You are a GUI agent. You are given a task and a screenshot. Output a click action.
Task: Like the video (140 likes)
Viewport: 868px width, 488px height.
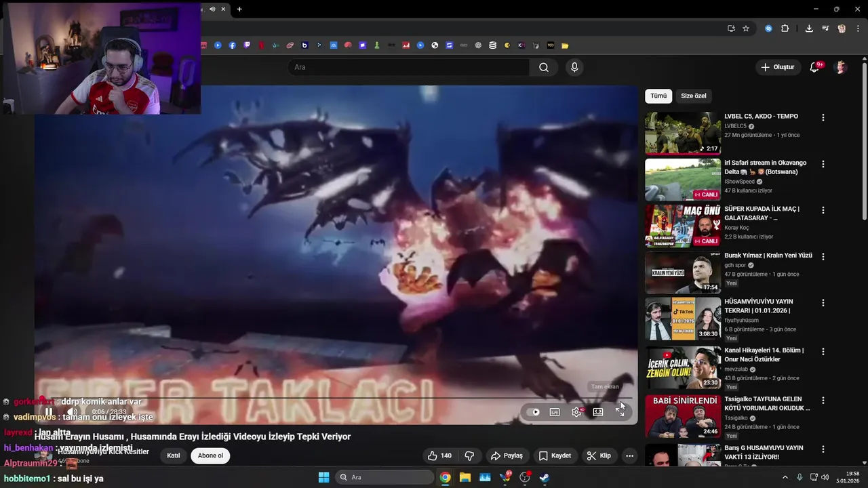(x=439, y=456)
